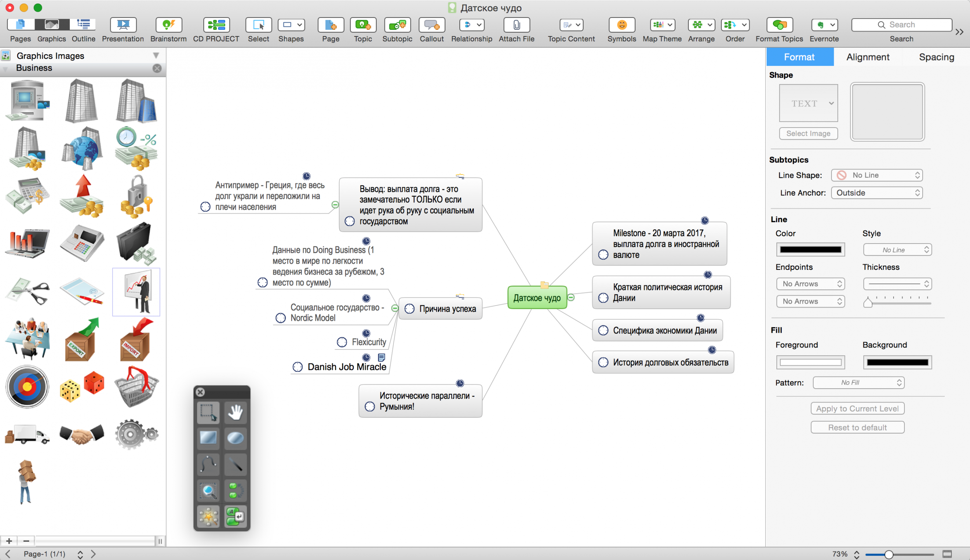Viewport: 970px width, 560px height.
Task: Select the hand pan tool in floating palette
Action: 235,412
